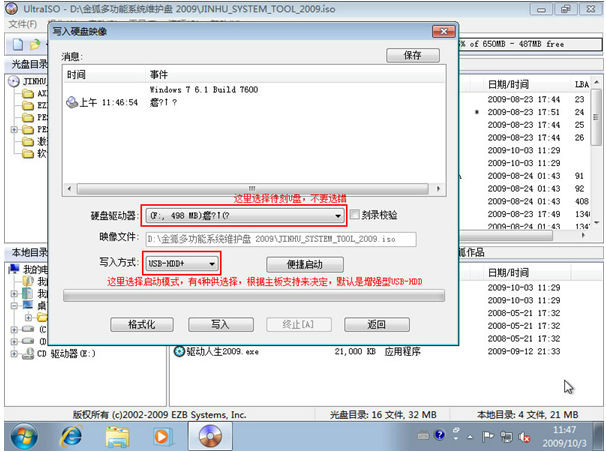Click the 保存 button in the dialog
This screenshot has height=452, width=606.
[x=412, y=55]
